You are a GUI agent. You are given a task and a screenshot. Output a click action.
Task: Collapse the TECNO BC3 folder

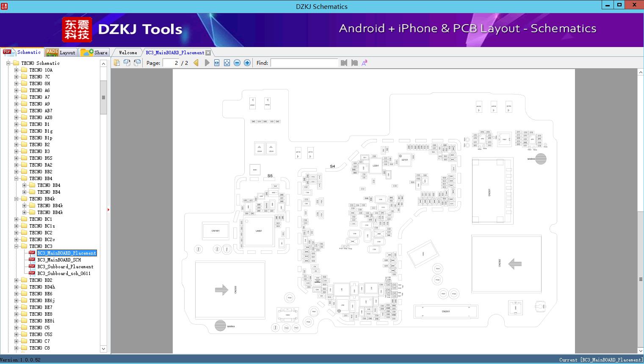click(x=16, y=246)
